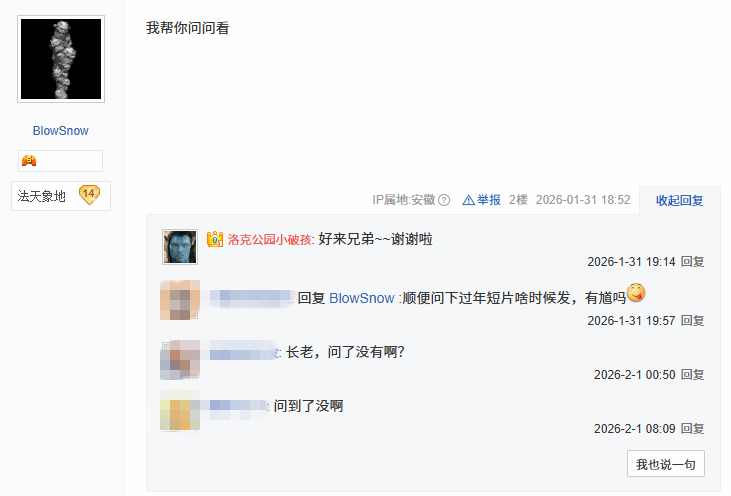
Task: Open the second commenter's blurred avatar
Action: [180, 300]
